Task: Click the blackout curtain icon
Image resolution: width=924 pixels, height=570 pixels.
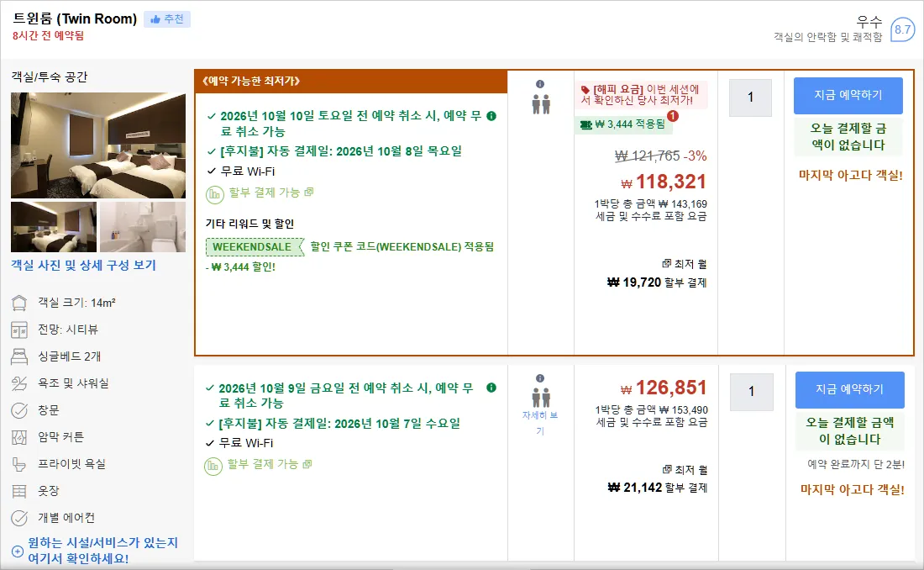Action: 19,437
